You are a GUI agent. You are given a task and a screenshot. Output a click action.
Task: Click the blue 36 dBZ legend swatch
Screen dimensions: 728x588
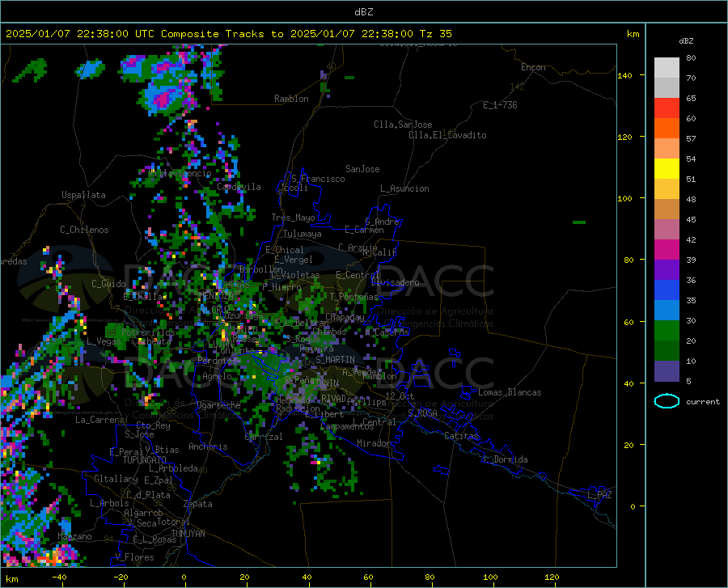point(667,290)
